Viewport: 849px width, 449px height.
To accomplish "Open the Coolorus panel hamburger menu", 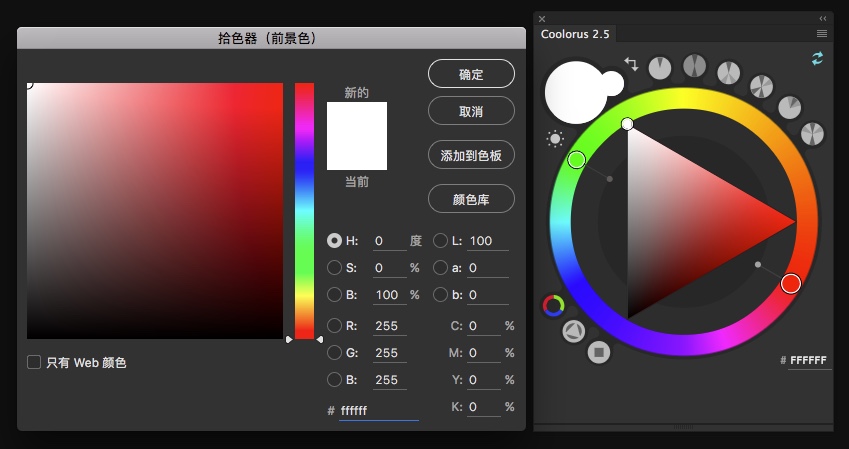I will pos(822,34).
